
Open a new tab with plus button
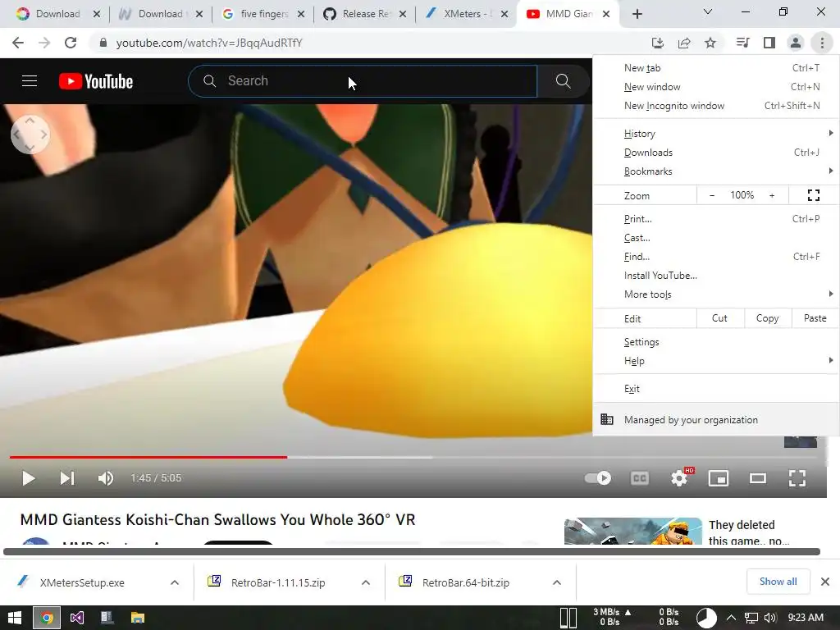(x=637, y=14)
